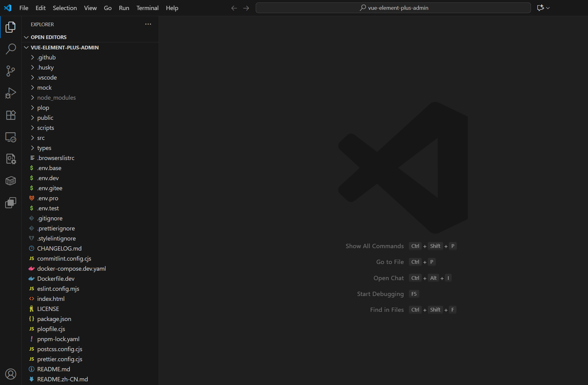Open the Help menu

click(172, 8)
